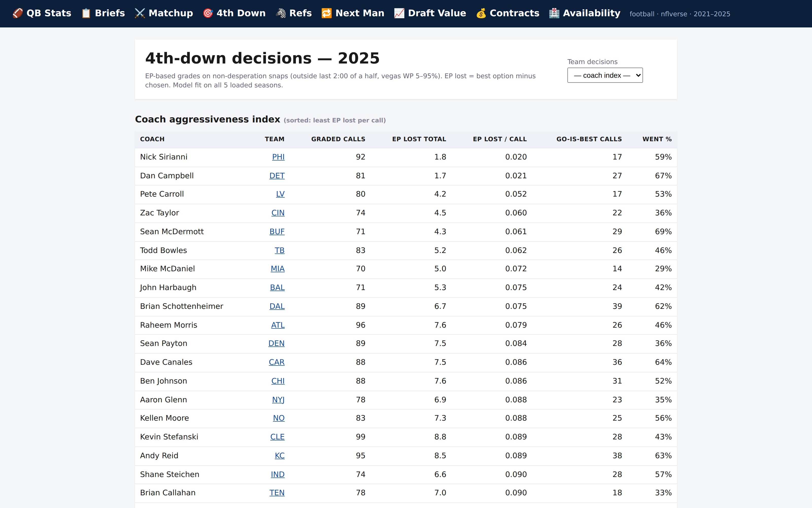Screen dimensions: 812x508
Task: Click the crossed swords Matchup icon
Action: 140,13
